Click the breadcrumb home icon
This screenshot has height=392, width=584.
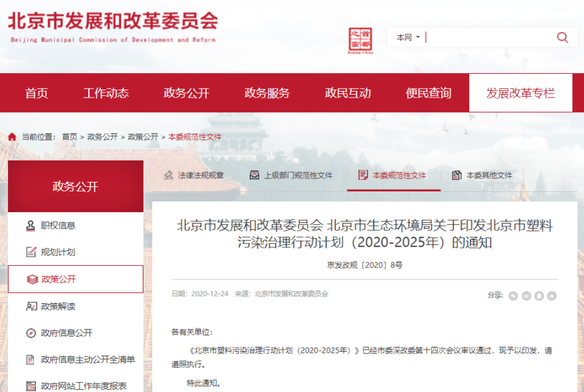click(12, 137)
